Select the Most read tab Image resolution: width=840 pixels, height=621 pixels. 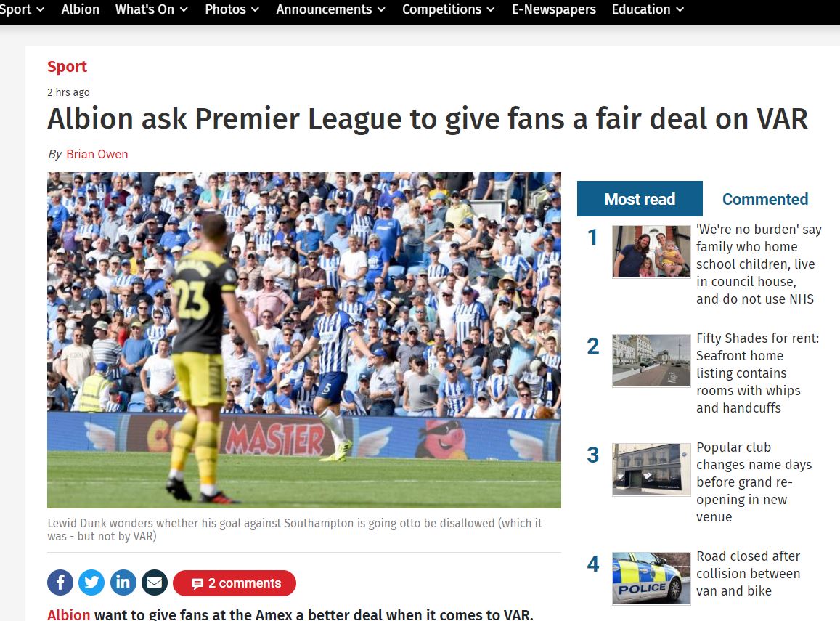640,199
